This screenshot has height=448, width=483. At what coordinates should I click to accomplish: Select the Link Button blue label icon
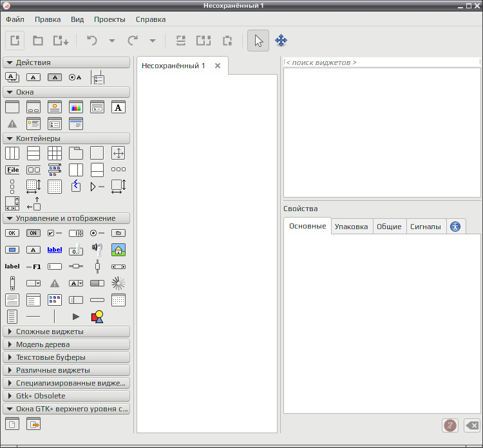click(x=55, y=250)
